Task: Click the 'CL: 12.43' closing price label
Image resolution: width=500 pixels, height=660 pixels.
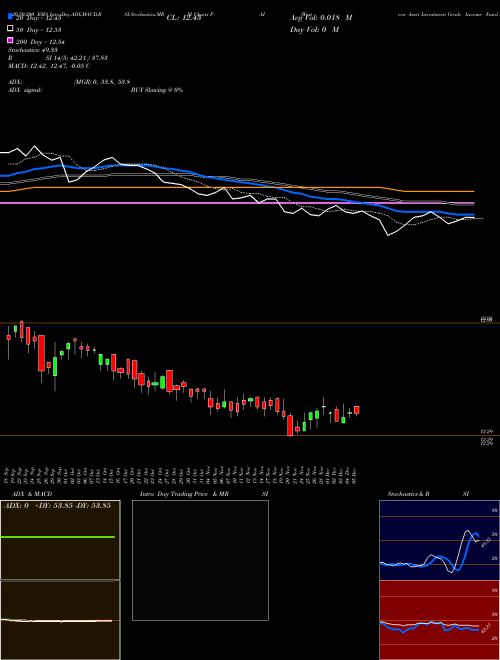Action: tap(184, 18)
